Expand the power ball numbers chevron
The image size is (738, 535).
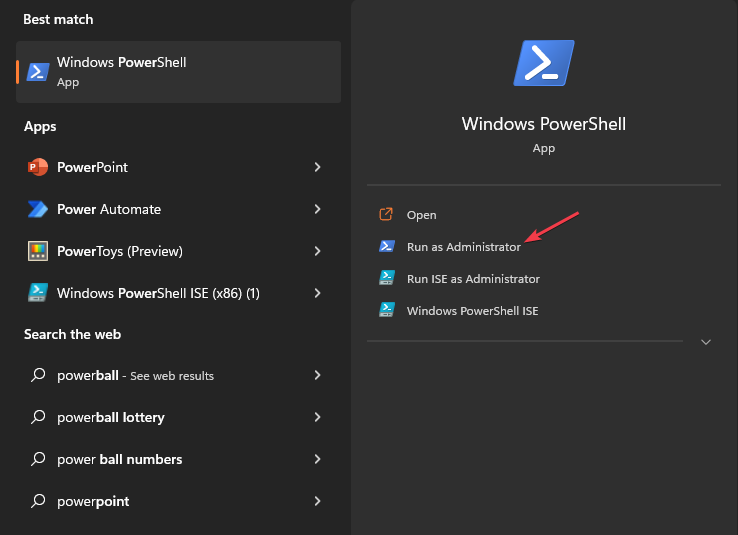(317, 459)
